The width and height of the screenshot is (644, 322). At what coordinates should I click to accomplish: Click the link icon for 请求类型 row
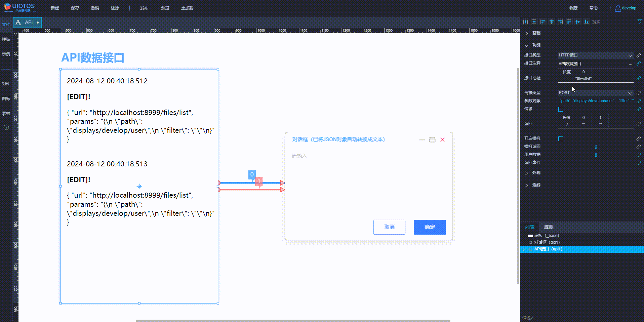click(x=638, y=93)
